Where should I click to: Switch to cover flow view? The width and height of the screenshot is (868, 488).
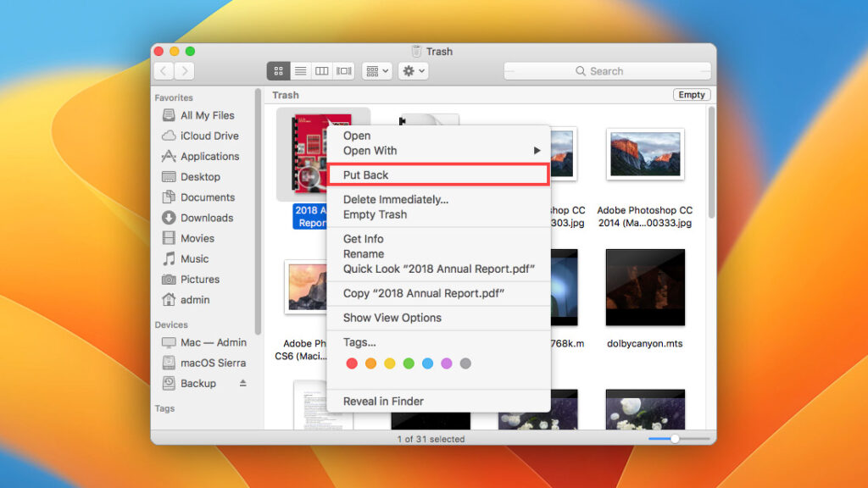tap(342, 70)
